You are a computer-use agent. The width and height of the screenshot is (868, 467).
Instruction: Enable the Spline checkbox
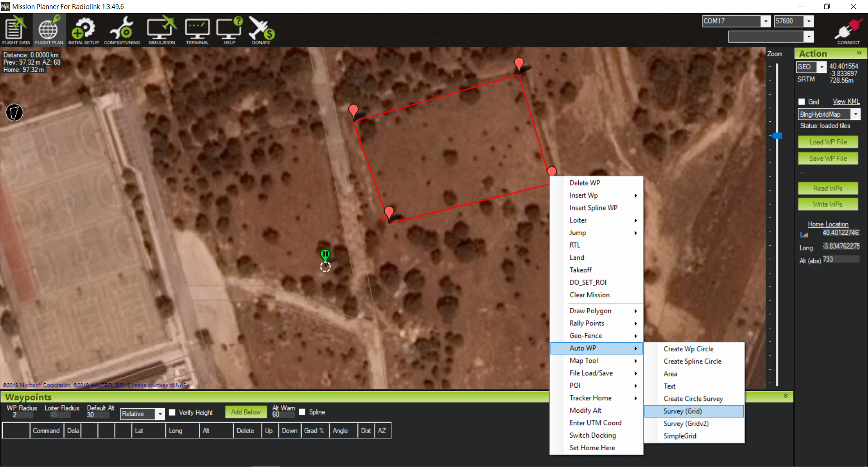[x=302, y=412]
